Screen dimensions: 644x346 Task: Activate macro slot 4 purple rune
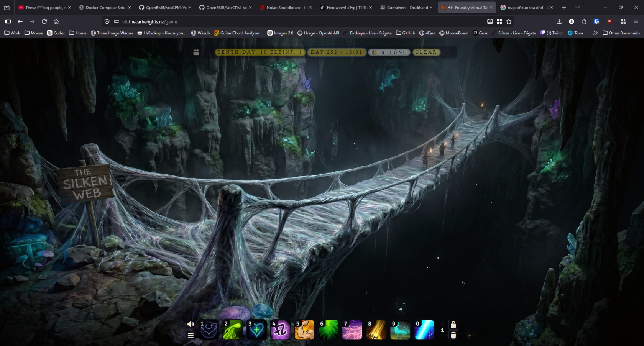pyautogui.click(x=281, y=330)
